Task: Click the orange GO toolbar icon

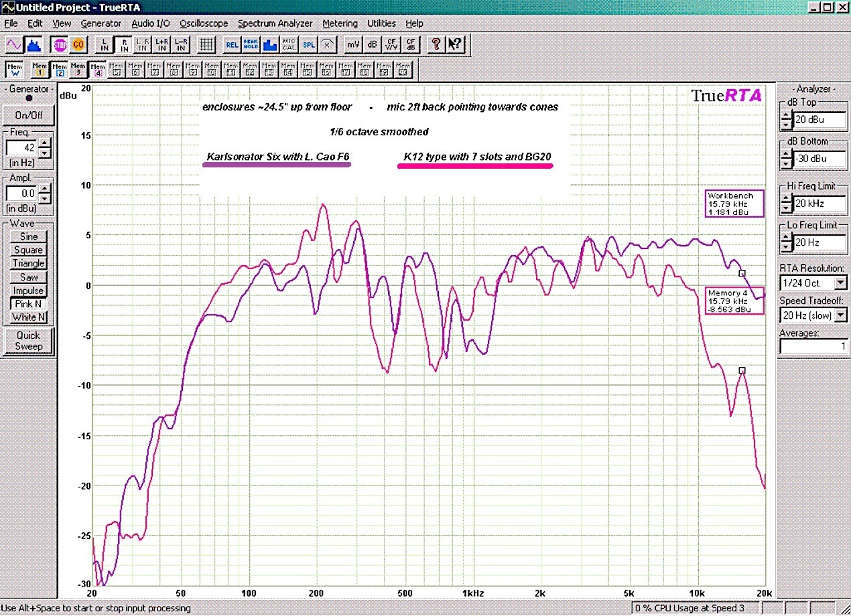Action: click(78, 45)
